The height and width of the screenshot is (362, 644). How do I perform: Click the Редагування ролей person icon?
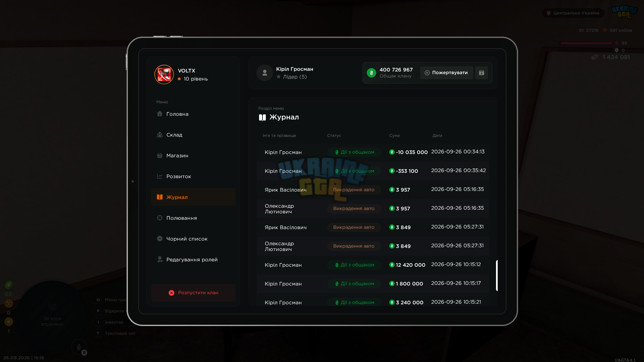pos(160,259)
